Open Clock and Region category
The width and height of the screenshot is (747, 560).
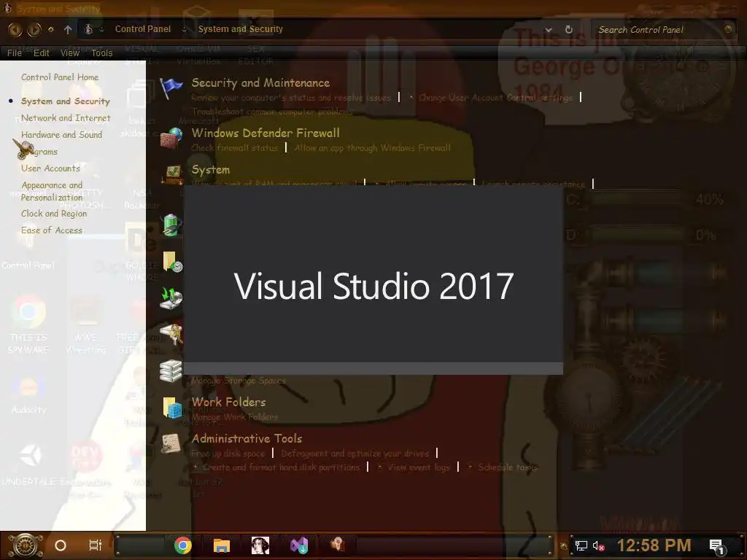54,214
